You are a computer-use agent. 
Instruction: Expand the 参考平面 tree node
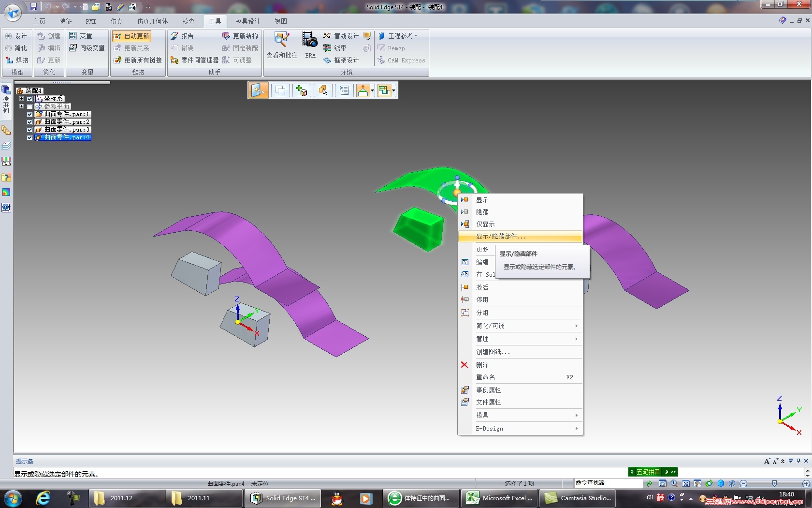[21, 106]
